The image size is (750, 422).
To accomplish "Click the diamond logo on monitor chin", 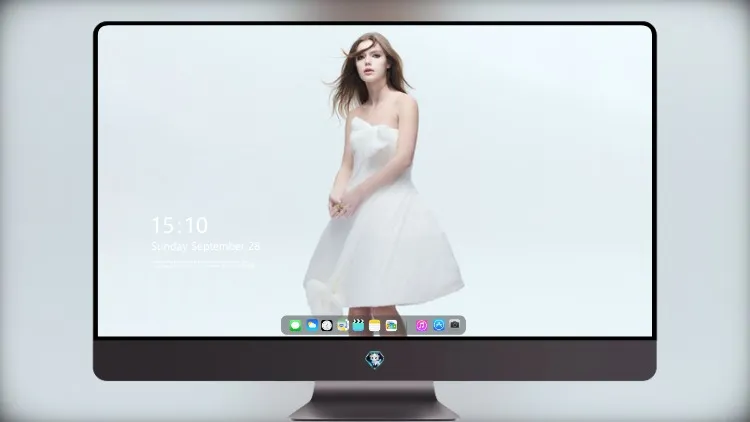I will pyautogui.click(x=375, y=360).
